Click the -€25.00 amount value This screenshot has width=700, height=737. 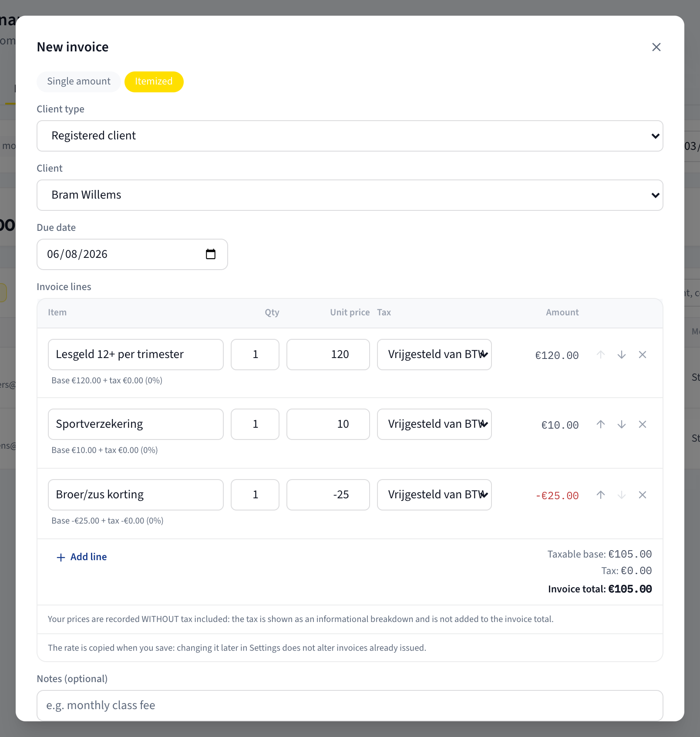(557, 496)
